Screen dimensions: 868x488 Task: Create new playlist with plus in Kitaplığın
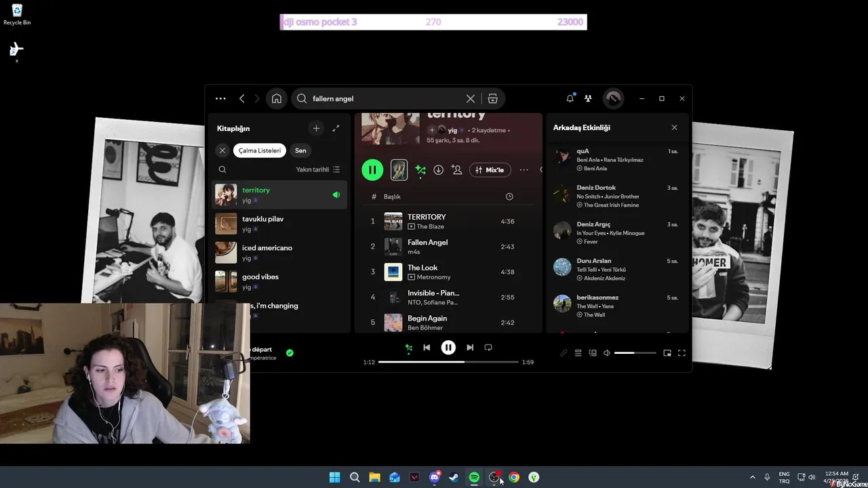(x=316, y=128)
